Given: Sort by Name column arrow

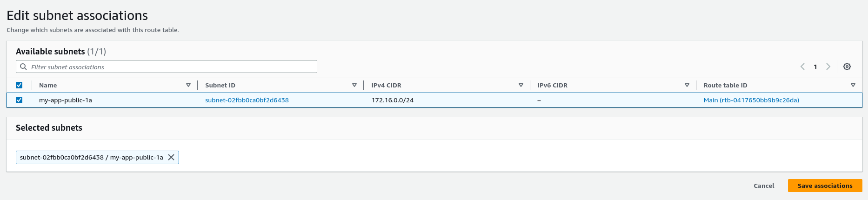Looking at the screenshot, I should (188, 85).
